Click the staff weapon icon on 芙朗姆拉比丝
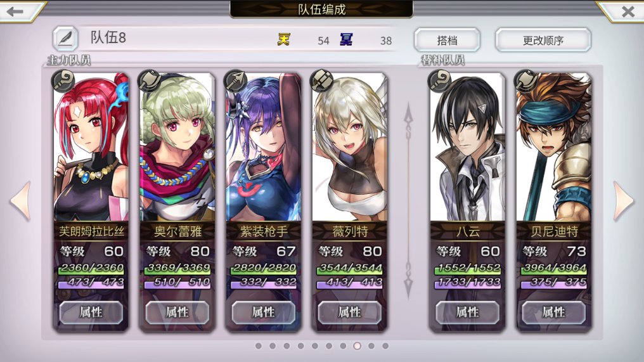 pyautogui.click(x=63, y=80)
